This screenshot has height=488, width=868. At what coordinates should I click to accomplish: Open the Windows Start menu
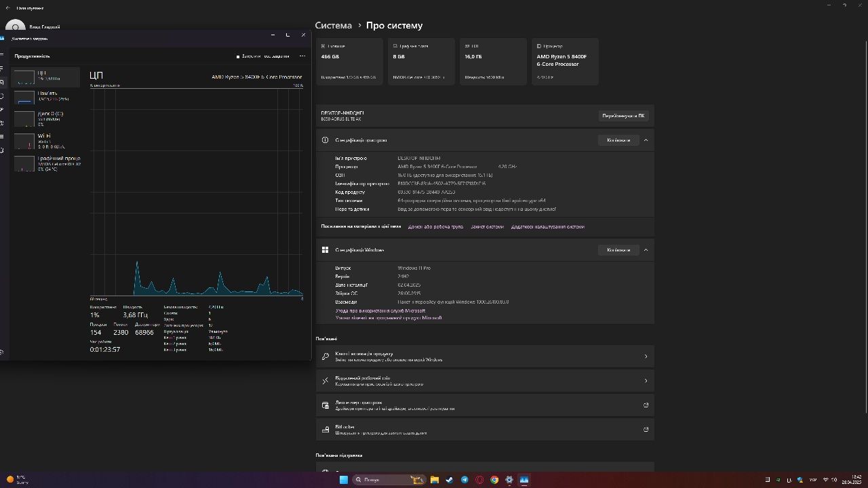click(x=344, y=480)
